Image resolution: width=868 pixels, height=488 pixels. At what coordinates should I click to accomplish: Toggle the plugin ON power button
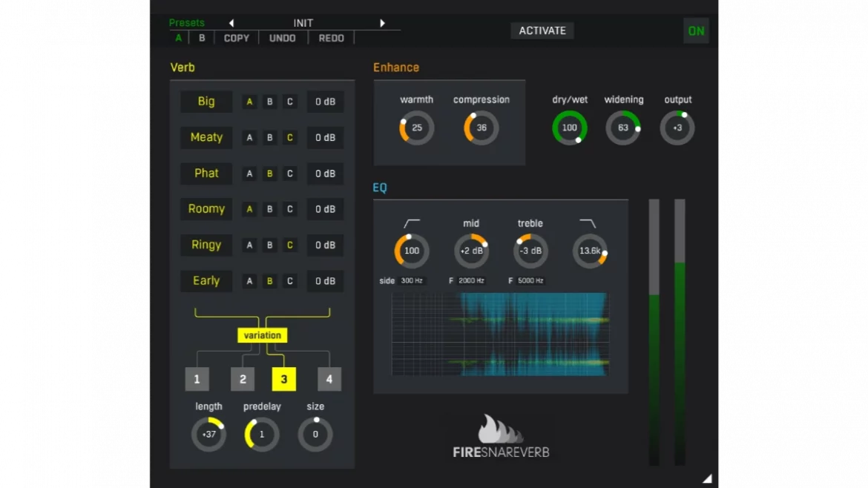[696, 31]
